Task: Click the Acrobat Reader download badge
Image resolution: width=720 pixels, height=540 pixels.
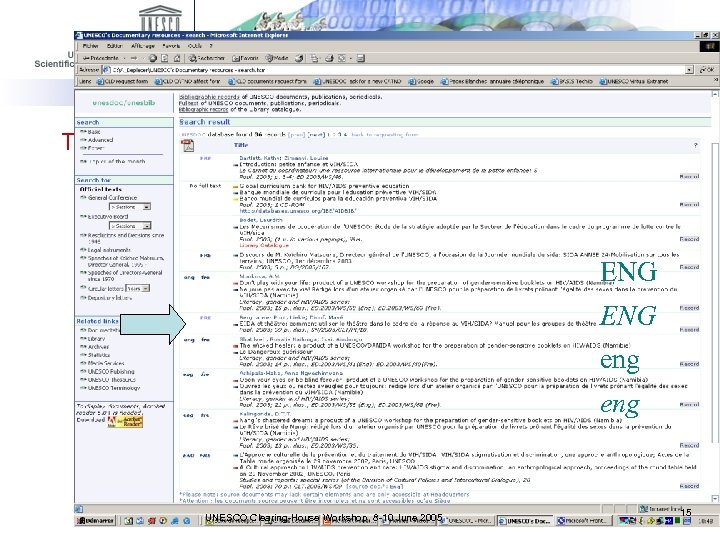Action: pyautogui.click(x=125, y=421)
